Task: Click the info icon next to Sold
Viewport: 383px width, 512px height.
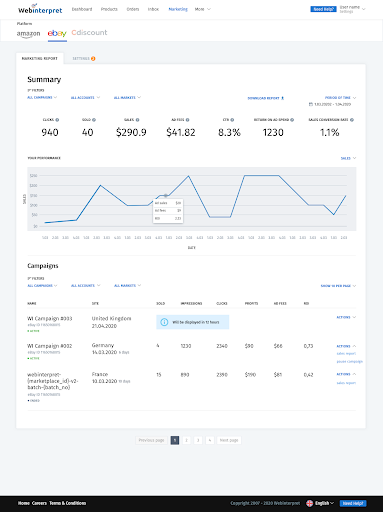Action: click(x=94, y=120)
